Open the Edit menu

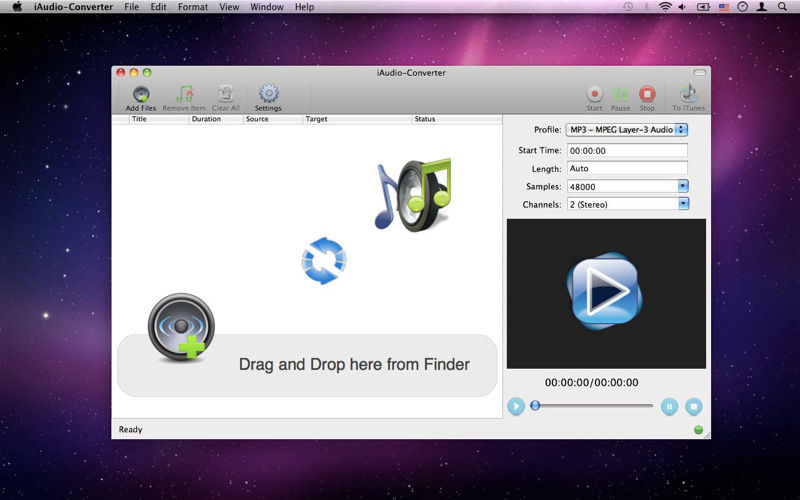(x=158, y=7)
